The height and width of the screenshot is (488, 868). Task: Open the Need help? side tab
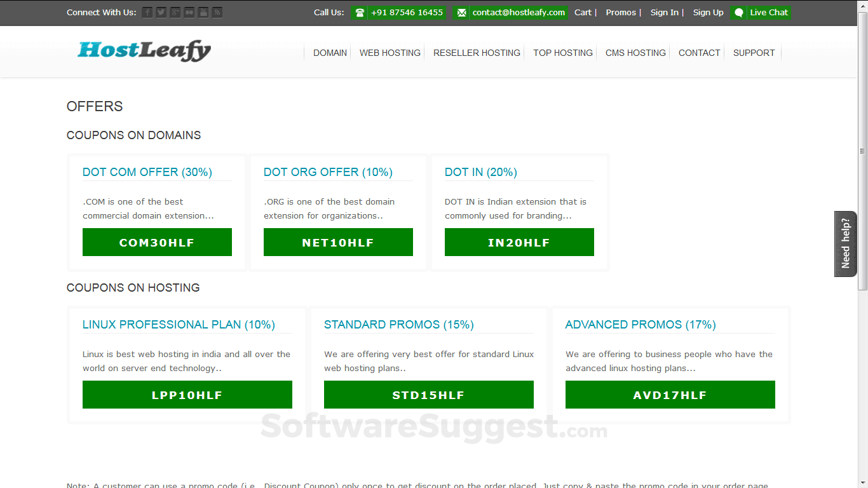[x=846, y=244]
